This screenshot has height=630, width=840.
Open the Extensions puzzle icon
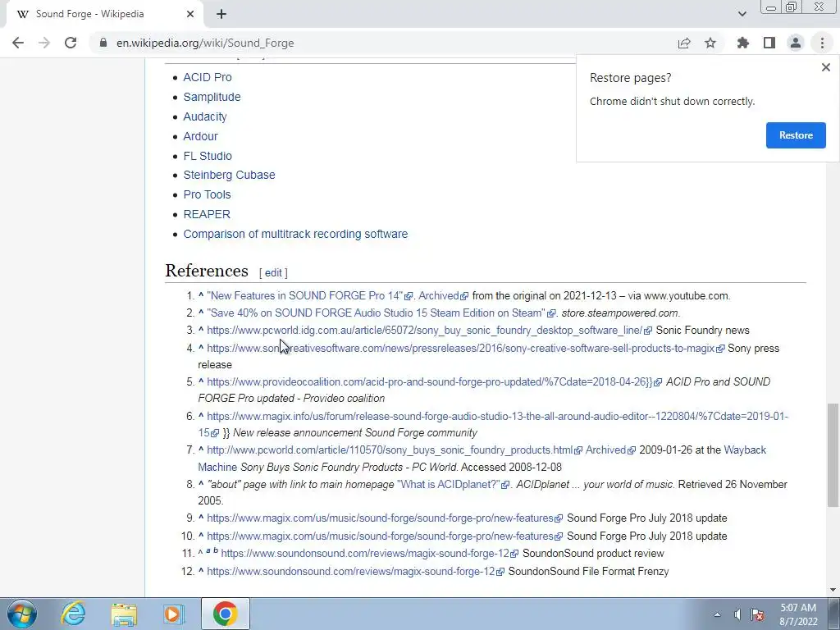[743, 43]
